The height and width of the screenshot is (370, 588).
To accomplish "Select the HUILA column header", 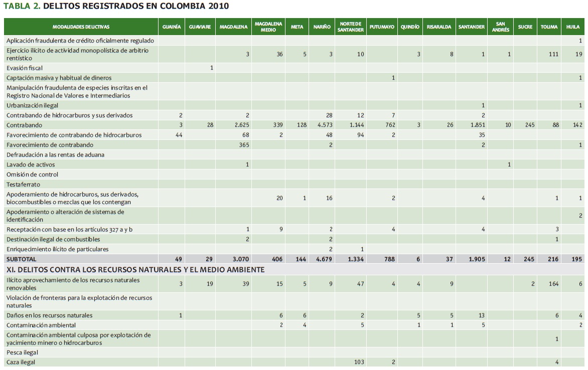I will (572, 27).
